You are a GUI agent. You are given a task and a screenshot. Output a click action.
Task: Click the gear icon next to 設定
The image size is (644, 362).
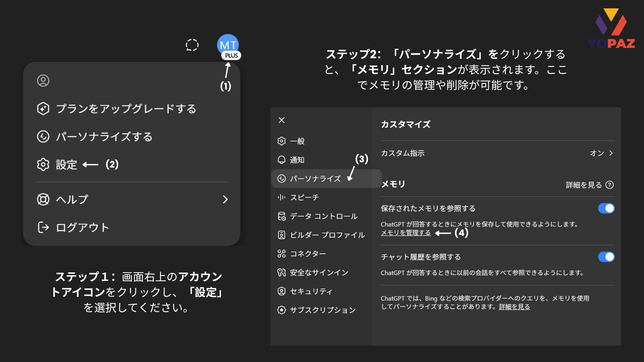point(43,165)
